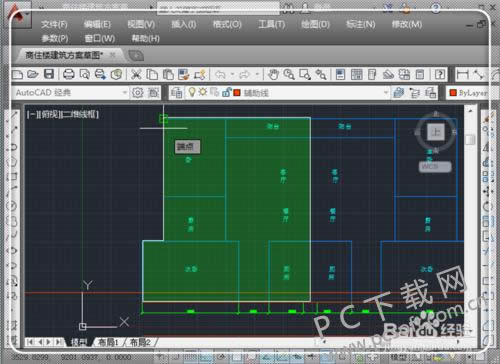
Task: Open the 参数(P) menu
Action: click(55, 38)
